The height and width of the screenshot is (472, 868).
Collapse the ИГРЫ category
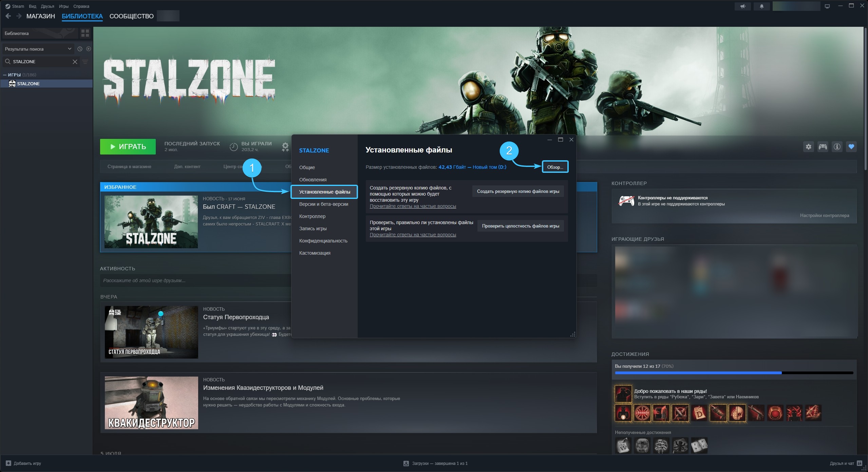5,75
